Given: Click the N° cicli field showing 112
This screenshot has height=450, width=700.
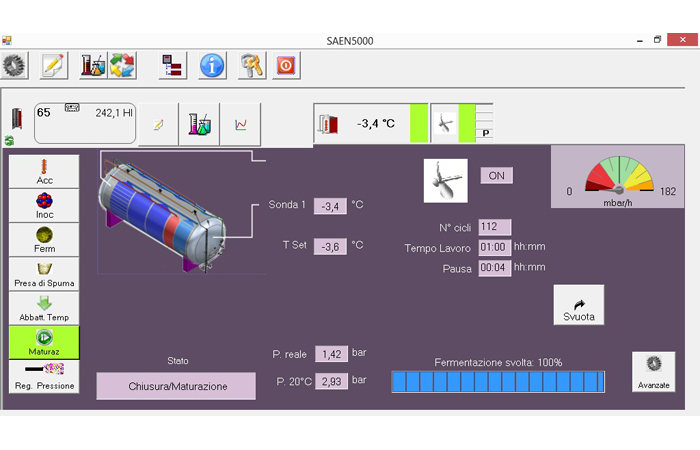Looking at the screenshot, I should click(495, 227).
